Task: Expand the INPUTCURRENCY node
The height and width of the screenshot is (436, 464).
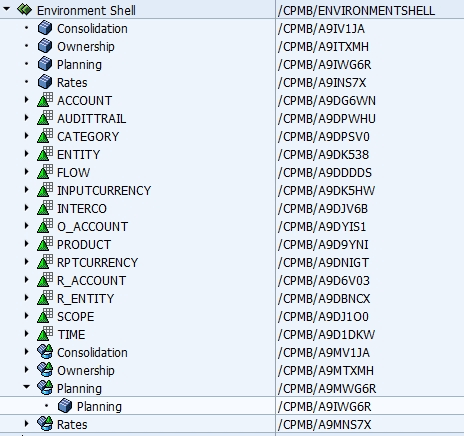Action: pos(27,190)
